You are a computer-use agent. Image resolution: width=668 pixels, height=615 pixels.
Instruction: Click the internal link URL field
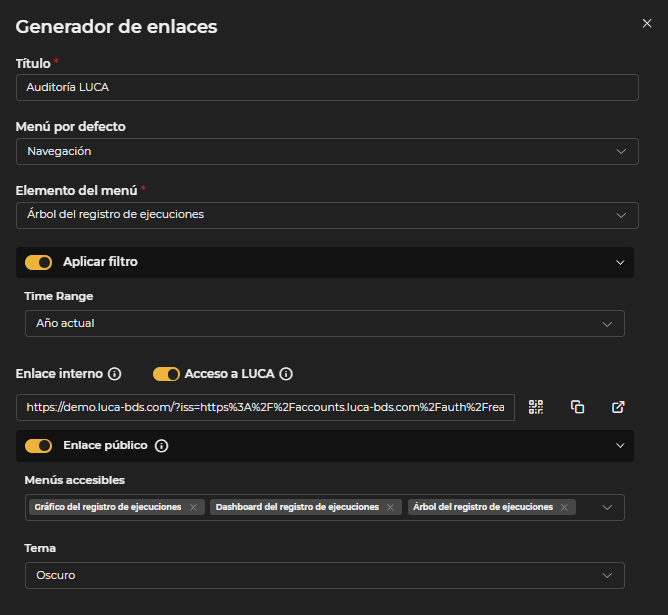(265, 407)
